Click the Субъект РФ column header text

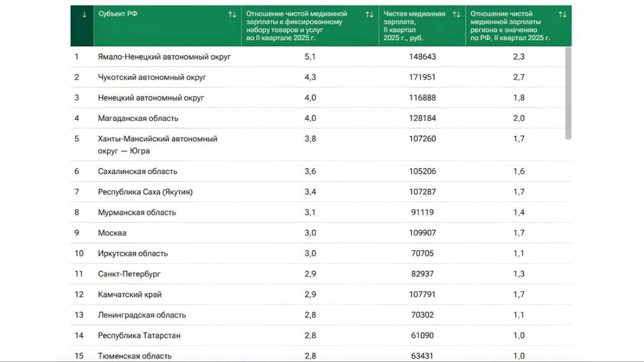coord(118,14)
